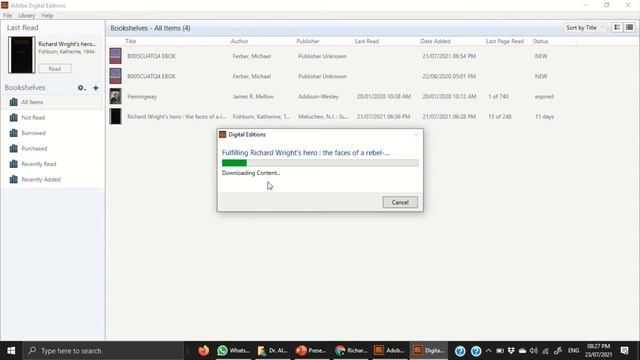
Task: Open Digita... dialog taskbar item
Action: [428, 351]
